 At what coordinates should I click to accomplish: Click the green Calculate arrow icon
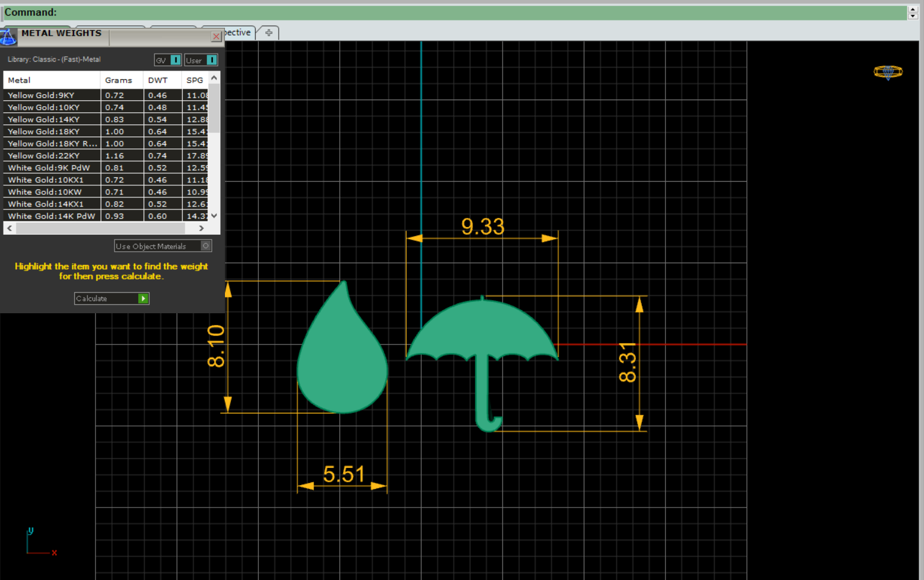coord(143,299)
